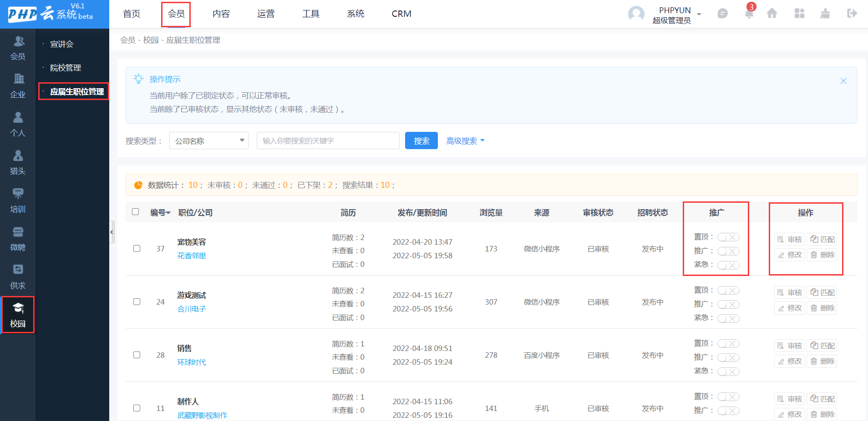The height and width of the screenshot is (421, 868).
Task: Click 删除 for 宠物美容 job
Action: click(822, 255)
